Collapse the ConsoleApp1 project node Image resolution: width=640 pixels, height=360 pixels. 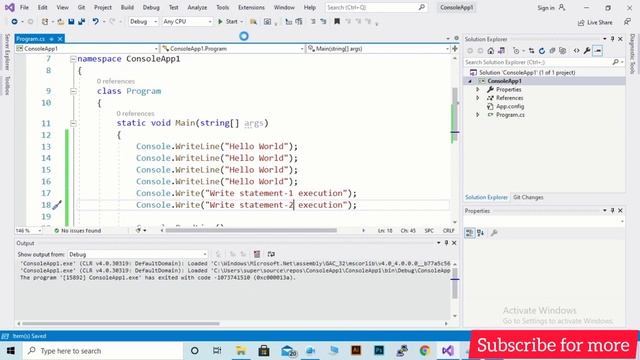click(470, 81)
